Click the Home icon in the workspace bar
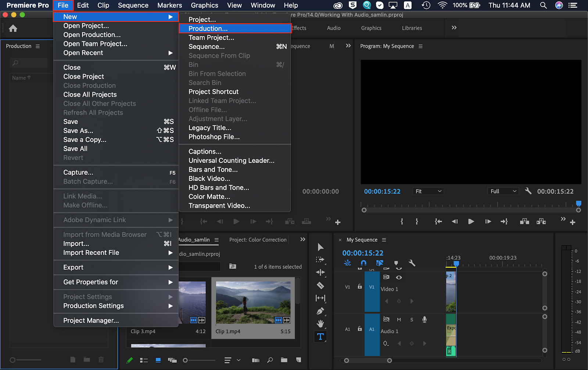 pyautogui.click(x=13, y=28)
